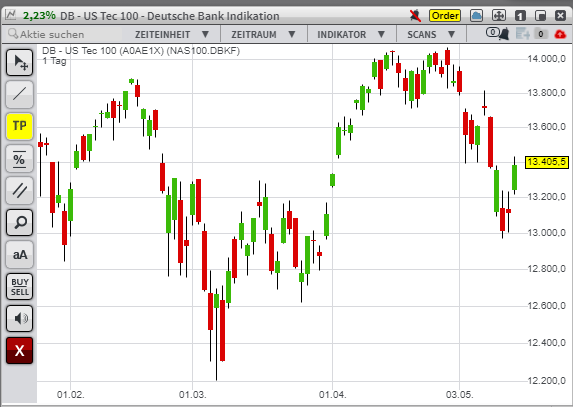Choose the trend line drawing tool

point(20,94)
